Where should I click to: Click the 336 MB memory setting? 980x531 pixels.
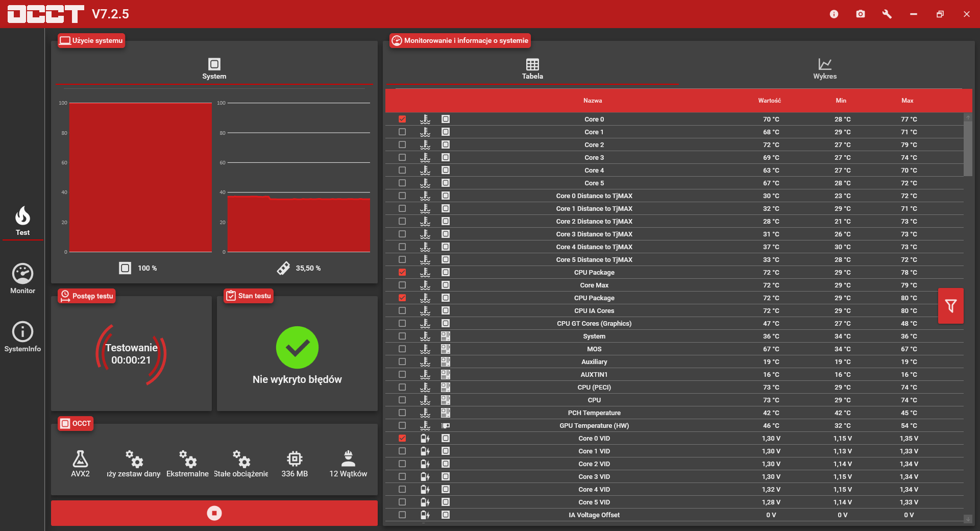(x=295, y=464)
